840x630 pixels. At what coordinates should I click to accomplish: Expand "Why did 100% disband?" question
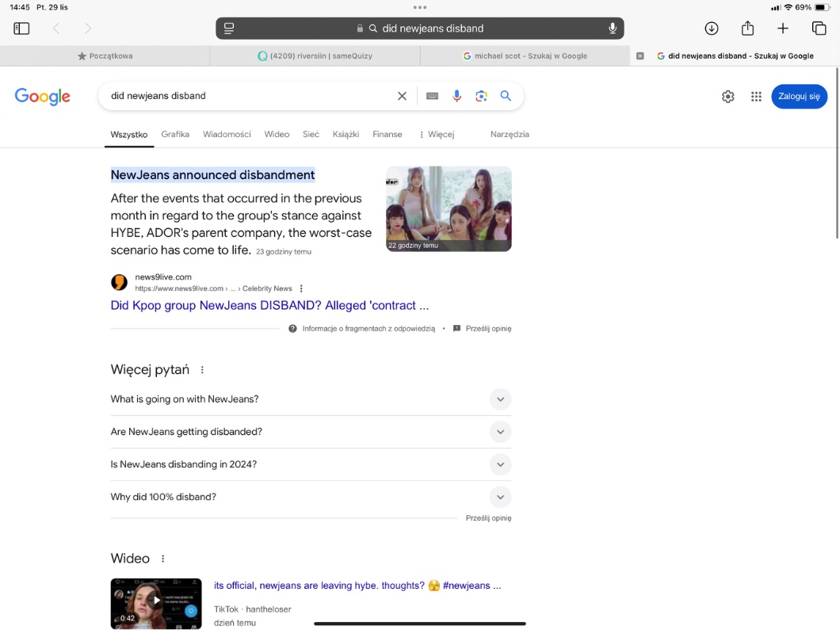(500, 497)
